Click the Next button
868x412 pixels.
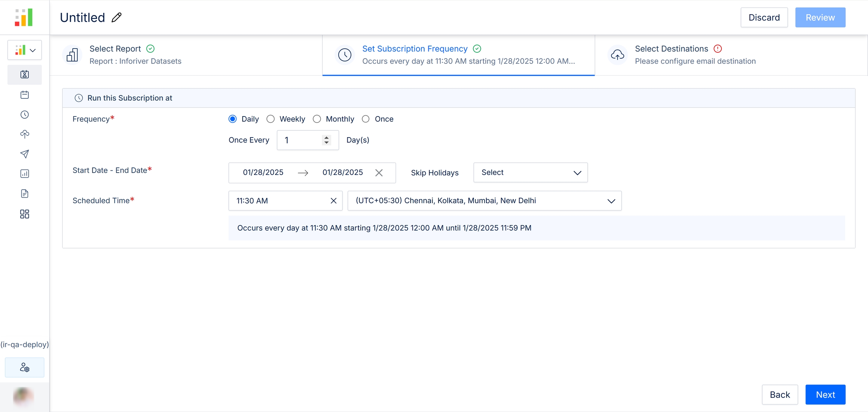pyautogui.click(x=825, y=395)
